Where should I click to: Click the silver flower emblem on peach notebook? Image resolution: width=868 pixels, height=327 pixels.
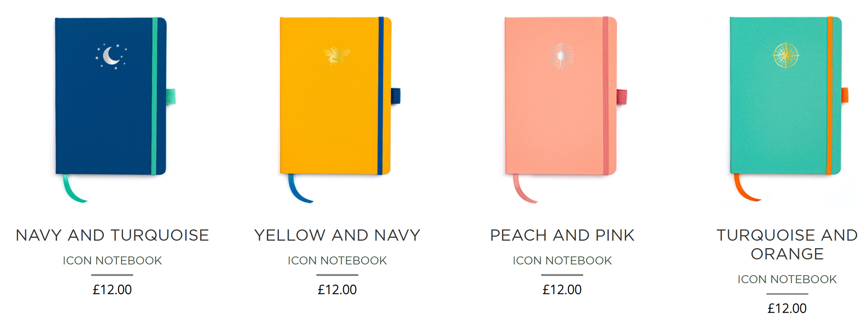tap(561, 56)
